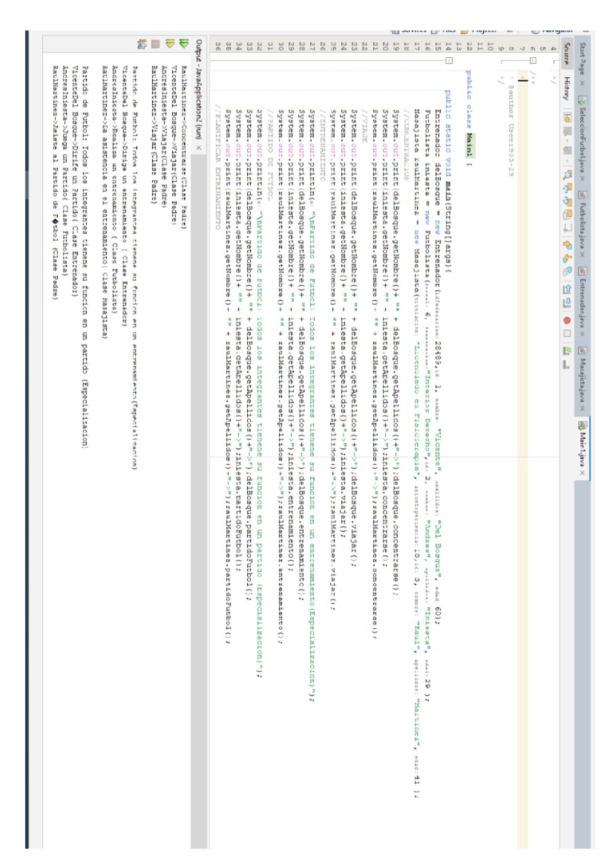This screenshot has width=613, height=868.
Task: Collapse the main method fold at line 14
Action: point(449,60)
